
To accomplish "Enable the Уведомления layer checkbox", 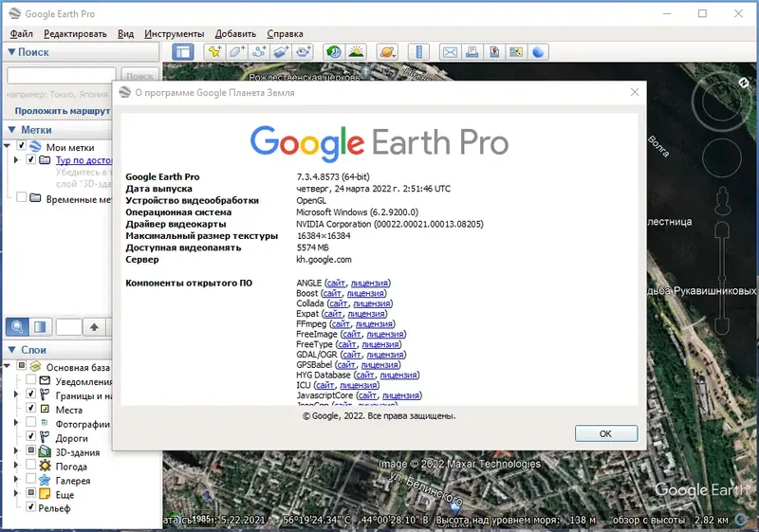I will click(x=30, y=379).
